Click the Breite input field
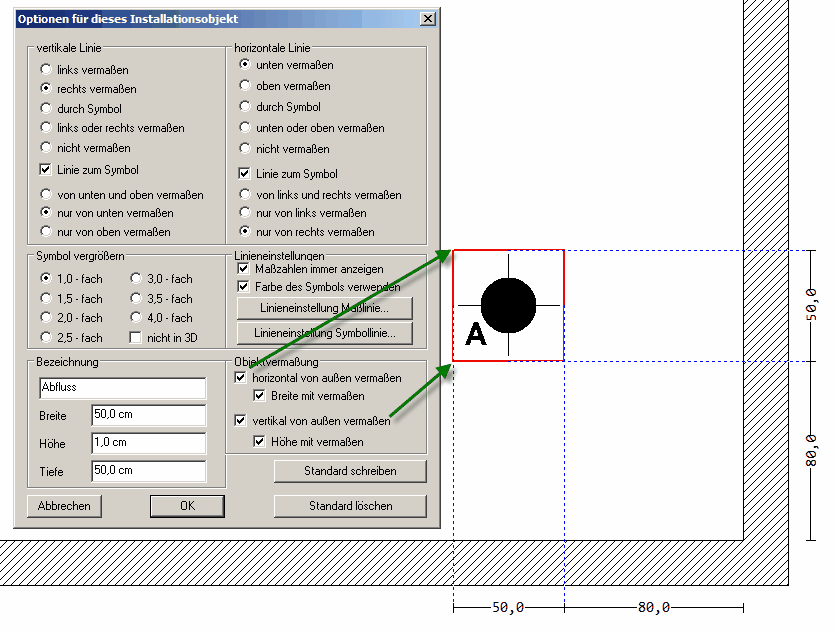This screenshot has width=835, height=633. 147,415
